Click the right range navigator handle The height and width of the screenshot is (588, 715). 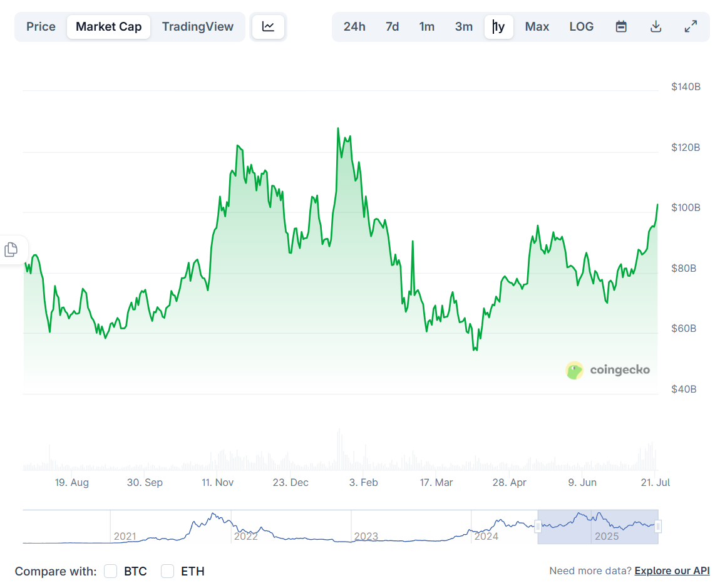point(658,527)
